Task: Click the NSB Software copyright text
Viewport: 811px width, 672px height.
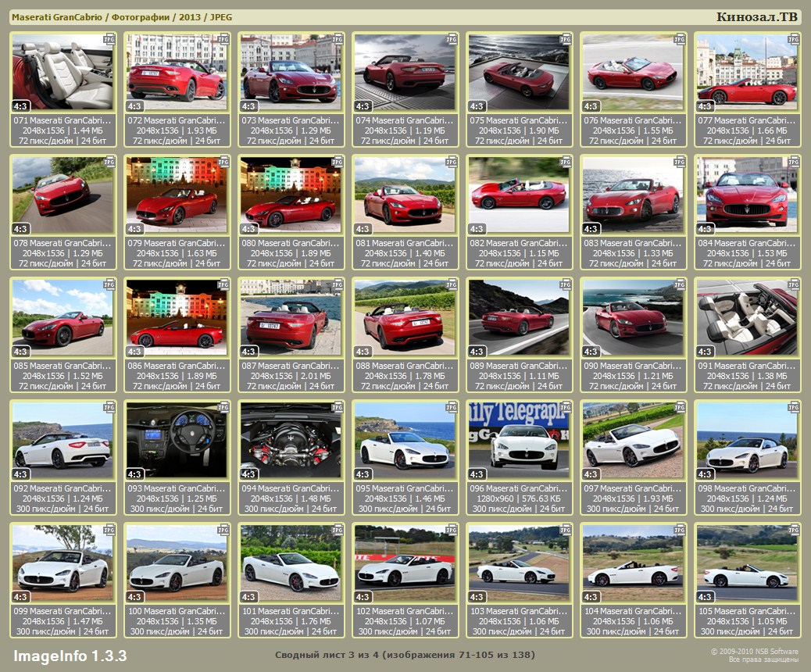Action: [754, 651]
